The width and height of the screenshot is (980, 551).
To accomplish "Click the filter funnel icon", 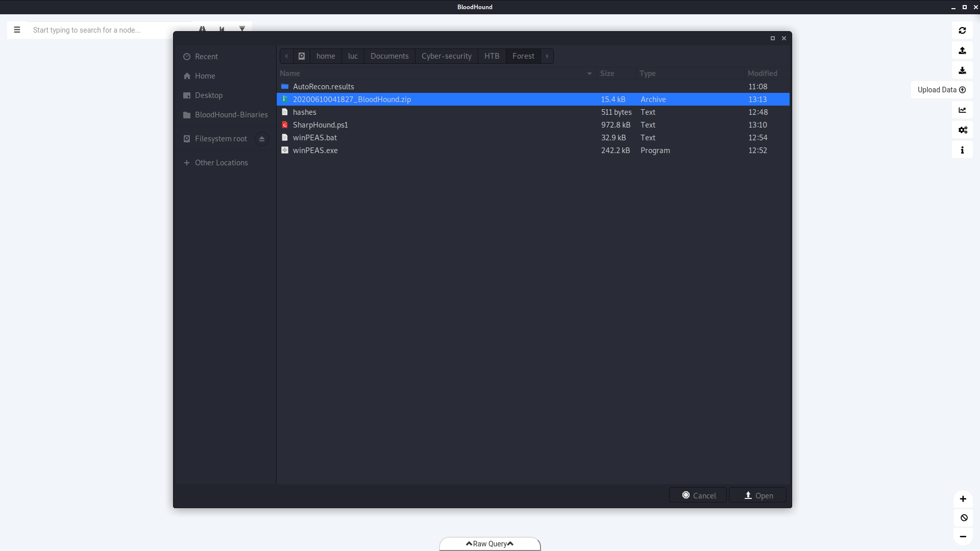I will pos(242,29).
